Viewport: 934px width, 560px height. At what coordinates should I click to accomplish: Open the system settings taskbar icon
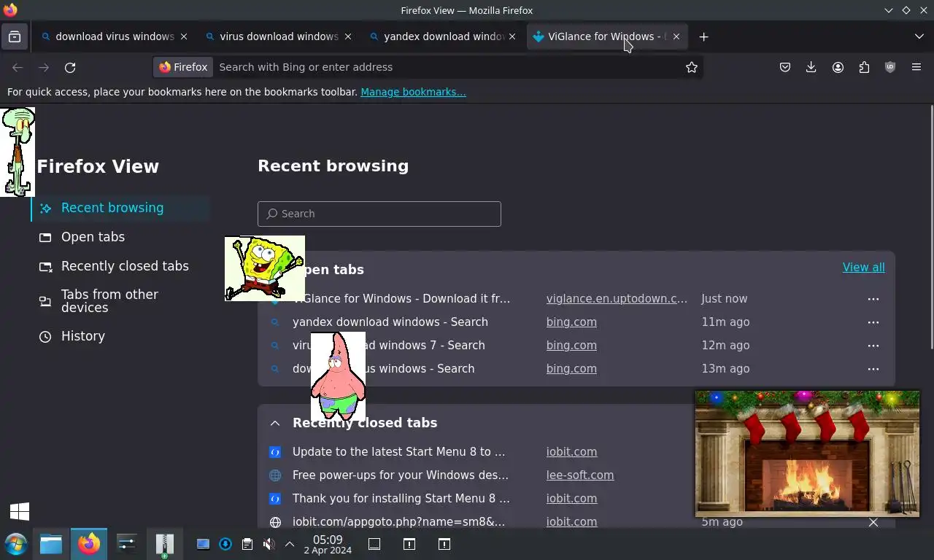click(127, 544)
